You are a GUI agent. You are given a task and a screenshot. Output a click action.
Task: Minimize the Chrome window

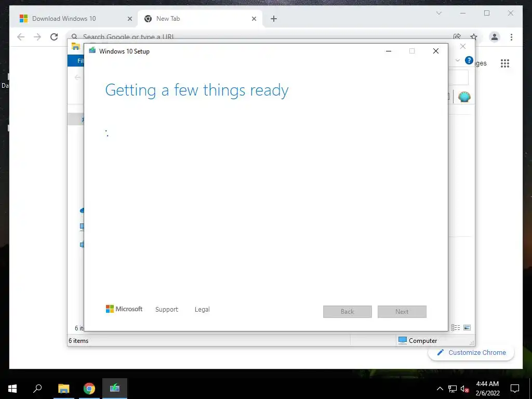[463, 13]
